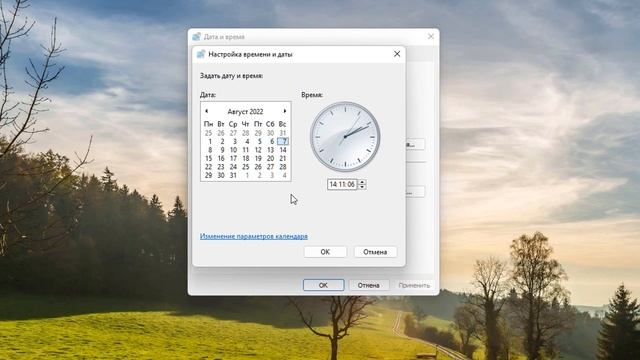Go to the next month in the calendar
Viewport: 640px width, 360px height.
point(284,111)
